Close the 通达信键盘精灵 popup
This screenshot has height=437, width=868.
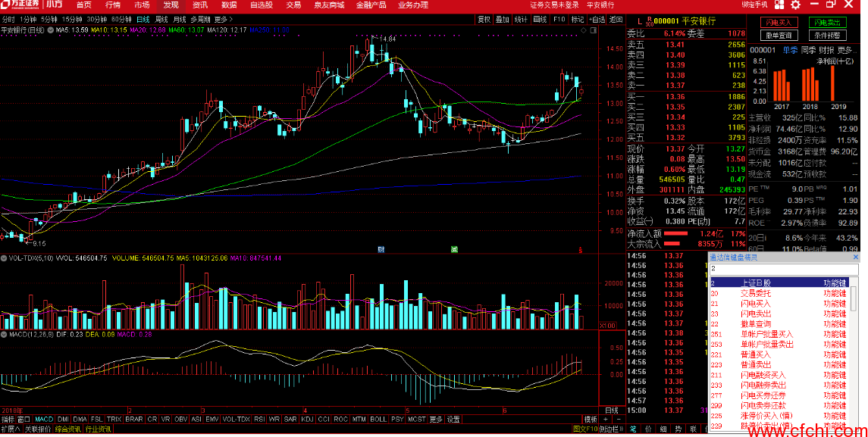click(x=855, y=258)
